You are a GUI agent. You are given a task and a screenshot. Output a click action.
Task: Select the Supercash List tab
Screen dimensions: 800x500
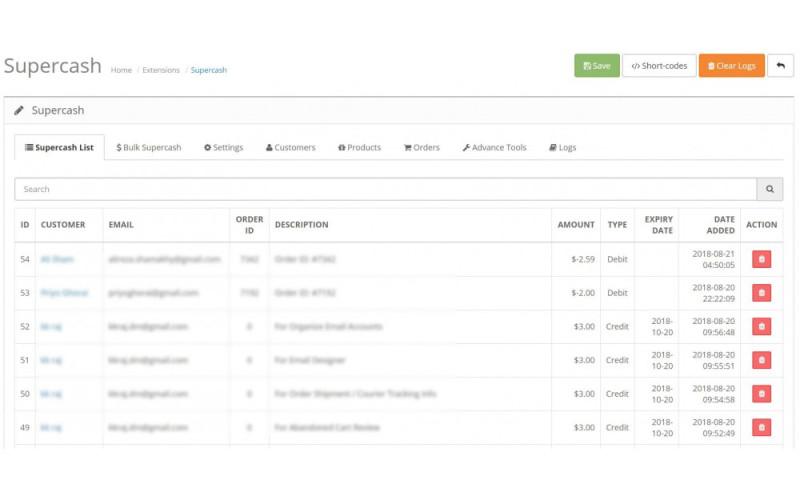pos(59,147)
